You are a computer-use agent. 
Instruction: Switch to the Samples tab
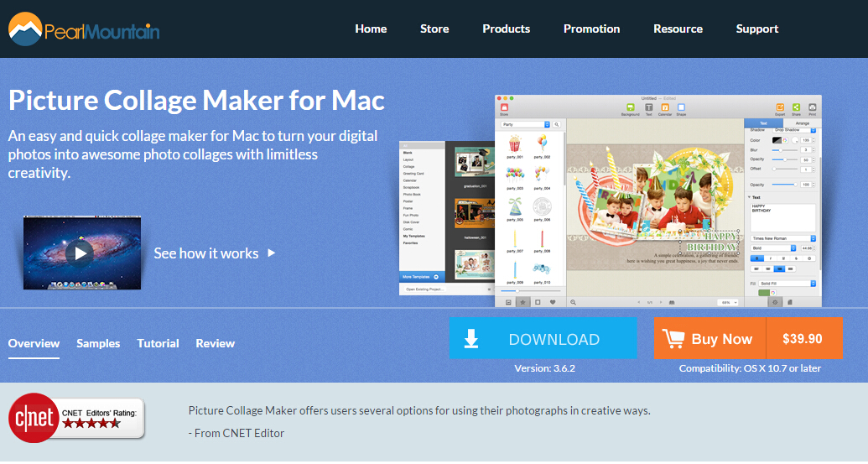pyautogui.click(x=98, y=343)
